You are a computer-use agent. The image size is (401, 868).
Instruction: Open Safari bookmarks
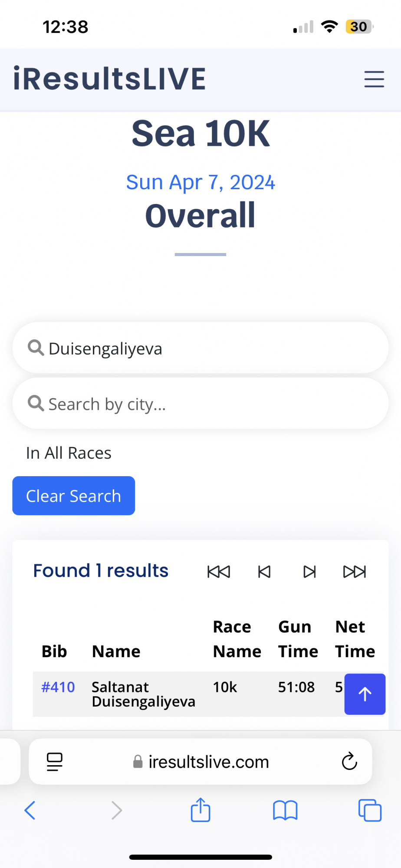point(285,810)
